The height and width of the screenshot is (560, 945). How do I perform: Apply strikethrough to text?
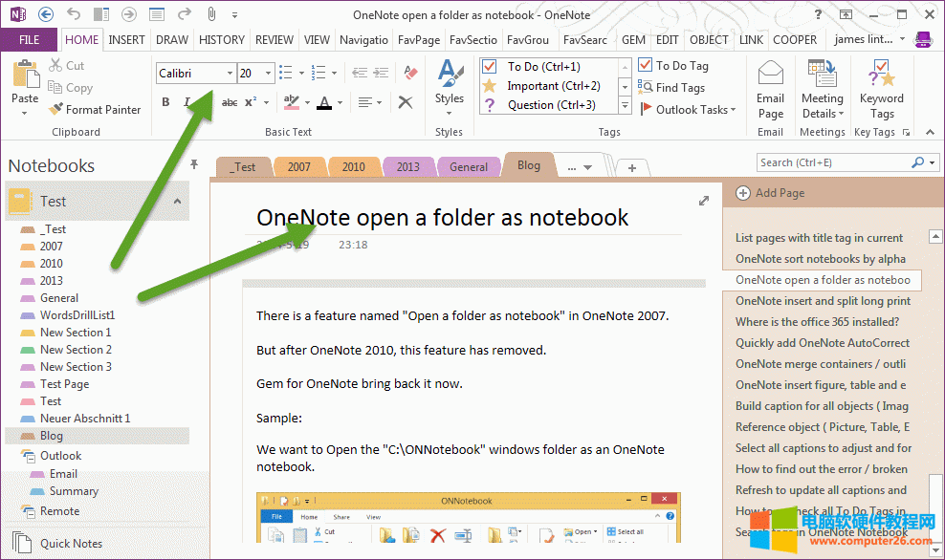[231, 102]
